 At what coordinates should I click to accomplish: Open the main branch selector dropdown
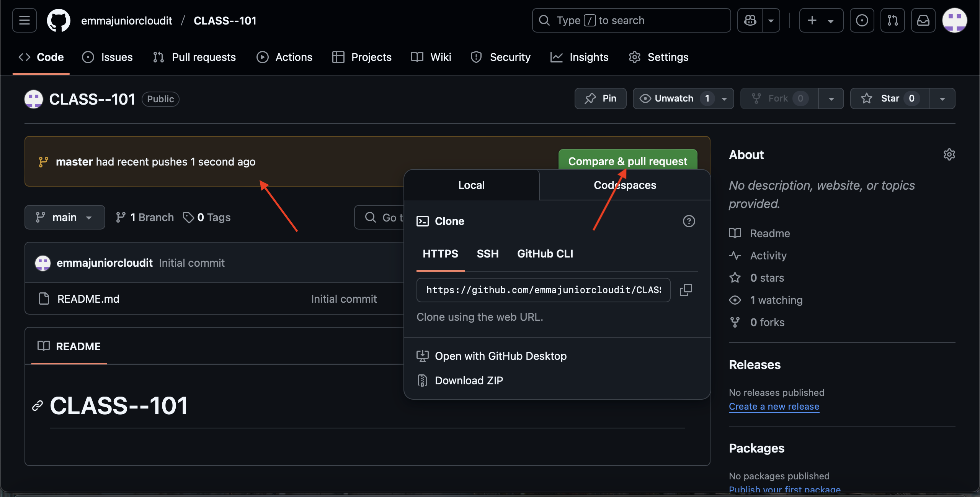65,217
